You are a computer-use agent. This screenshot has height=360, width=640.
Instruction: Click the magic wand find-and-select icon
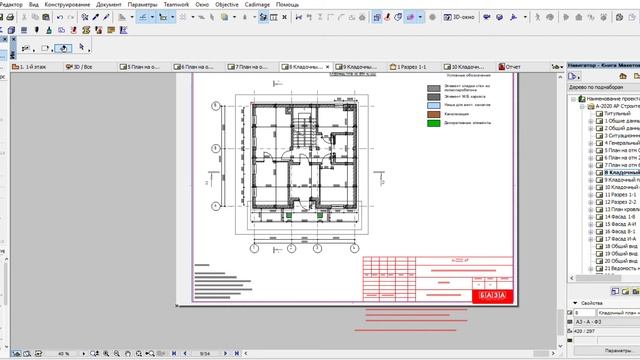tap(84, 17)
